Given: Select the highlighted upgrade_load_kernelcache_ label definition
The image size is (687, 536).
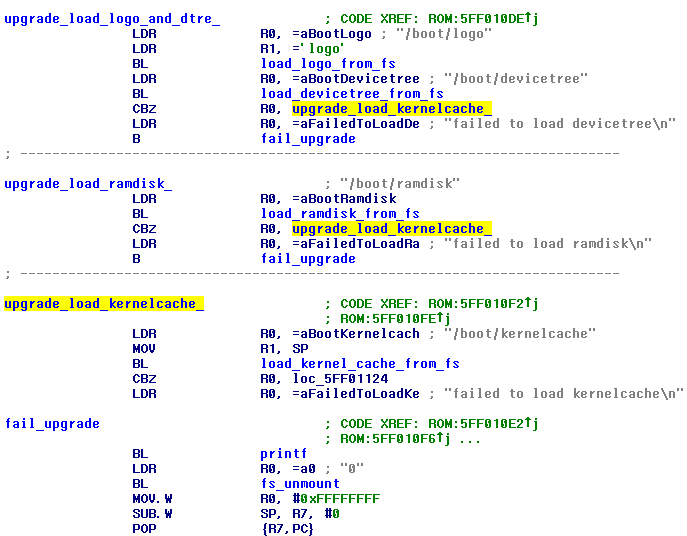Looking at the screenshot, I should [x=104, y=304].
